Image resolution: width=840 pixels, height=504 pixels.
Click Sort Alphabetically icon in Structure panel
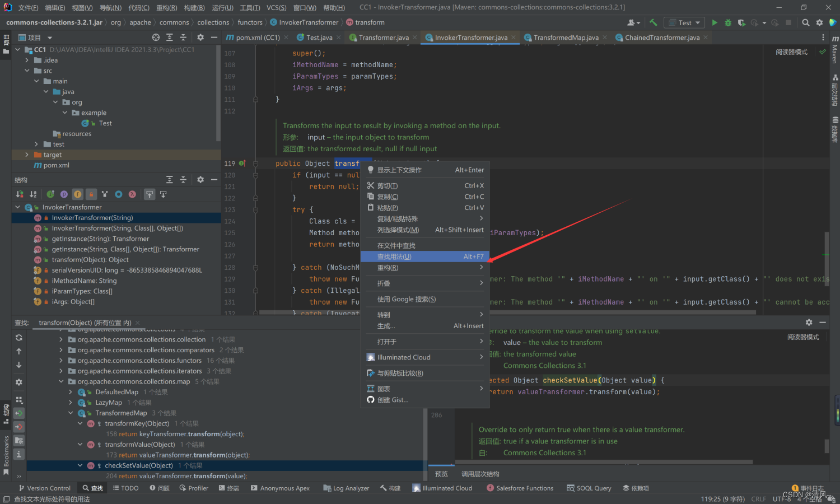(x=33, y=194)
